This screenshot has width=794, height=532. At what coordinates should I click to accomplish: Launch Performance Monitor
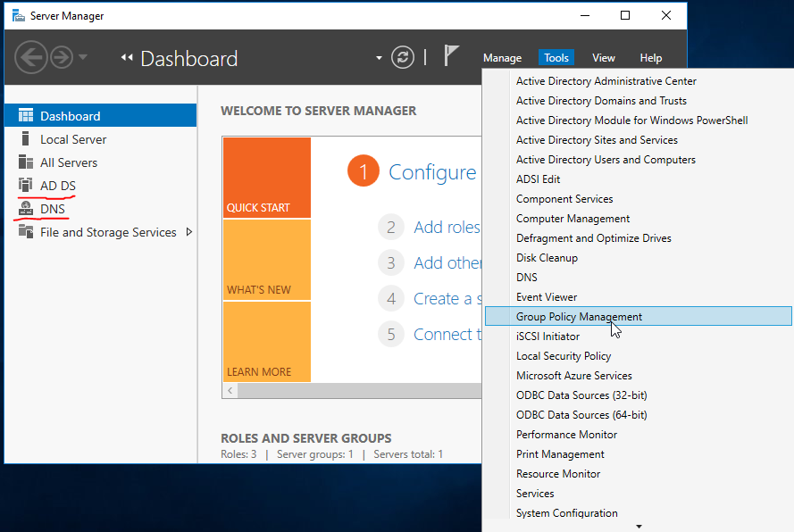[638, 435]
